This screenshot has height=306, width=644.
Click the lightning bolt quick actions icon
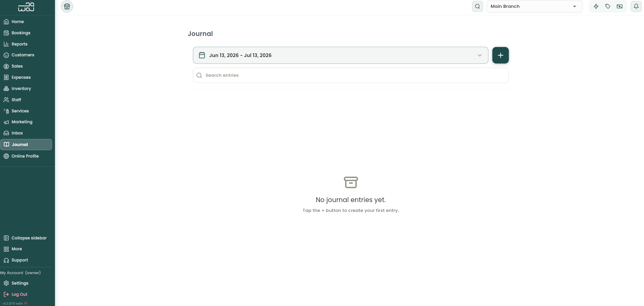[x=596, y=6]
